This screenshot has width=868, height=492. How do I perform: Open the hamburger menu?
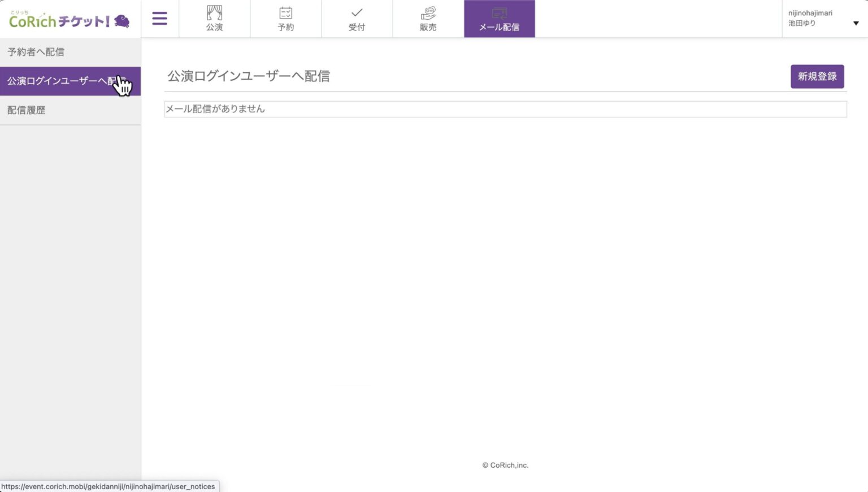pyautogui.click(x=160, y=18)
